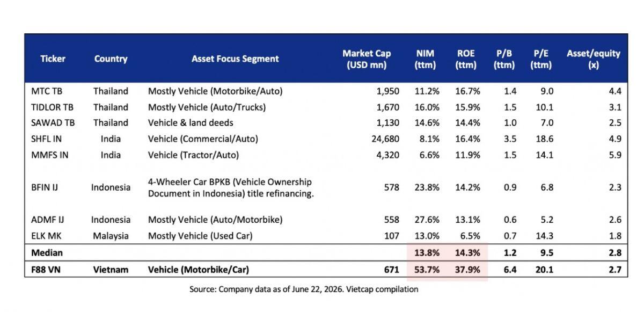Click the Asset Focus Segment header
The image size is (644, 312).
[235, 59]
